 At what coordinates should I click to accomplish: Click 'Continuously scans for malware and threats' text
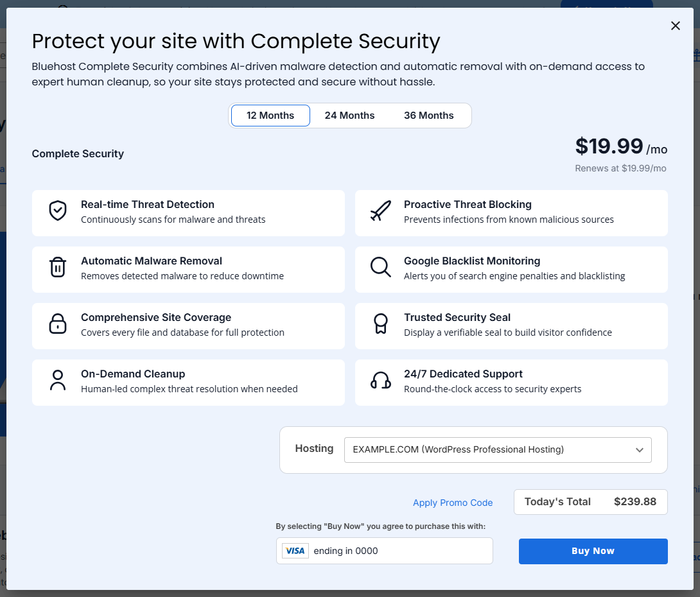tap(173, 220)
